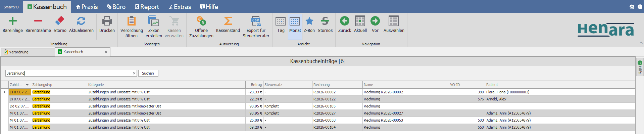Select the Storno eraser tool
This screenshot has height=134, width=644.
60,21
